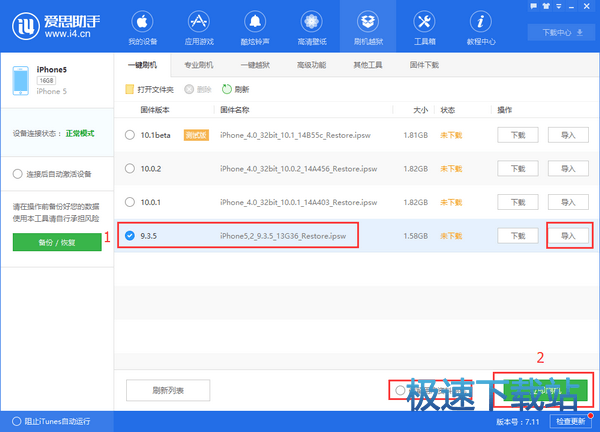This screenshot has width=600, height=432.
Task: Click the skin shirt icon in title bar
Action: [546, 6]
